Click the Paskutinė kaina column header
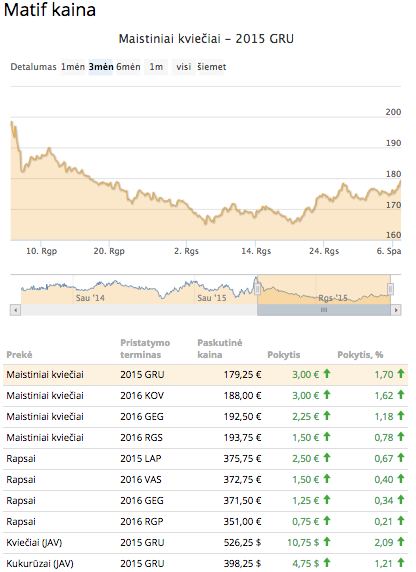The image size is (416, 572). 220,349
